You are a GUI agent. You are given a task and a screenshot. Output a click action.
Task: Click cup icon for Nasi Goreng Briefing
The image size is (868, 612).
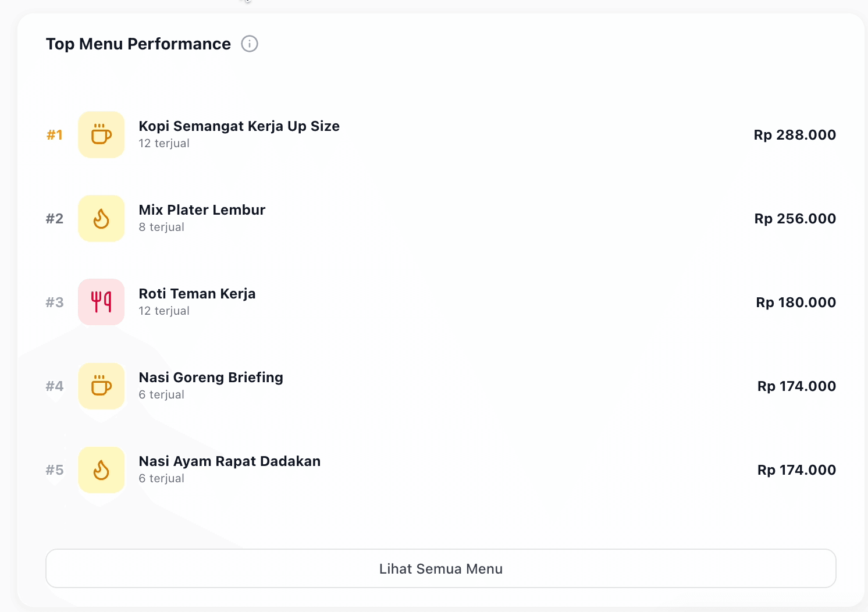click(101, 386)
